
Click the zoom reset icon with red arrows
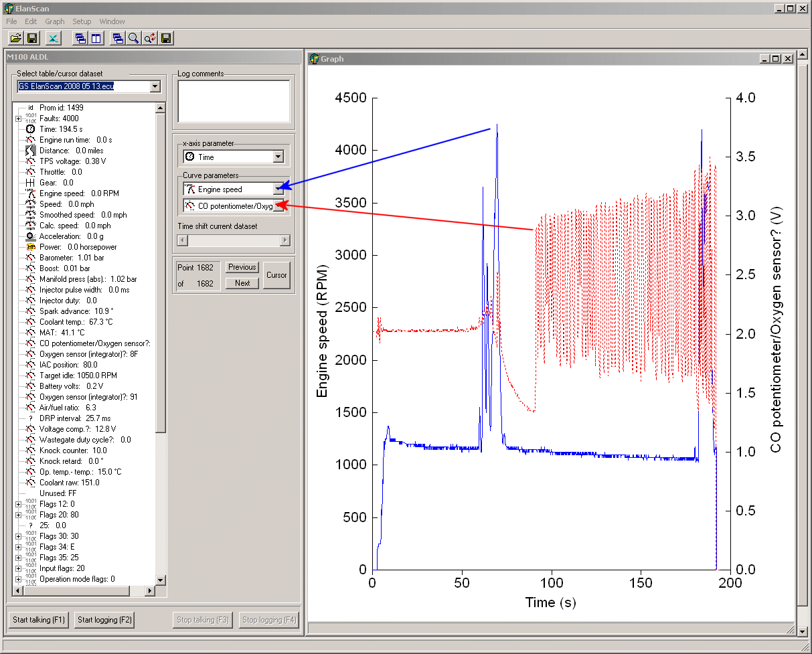(150, 38)
